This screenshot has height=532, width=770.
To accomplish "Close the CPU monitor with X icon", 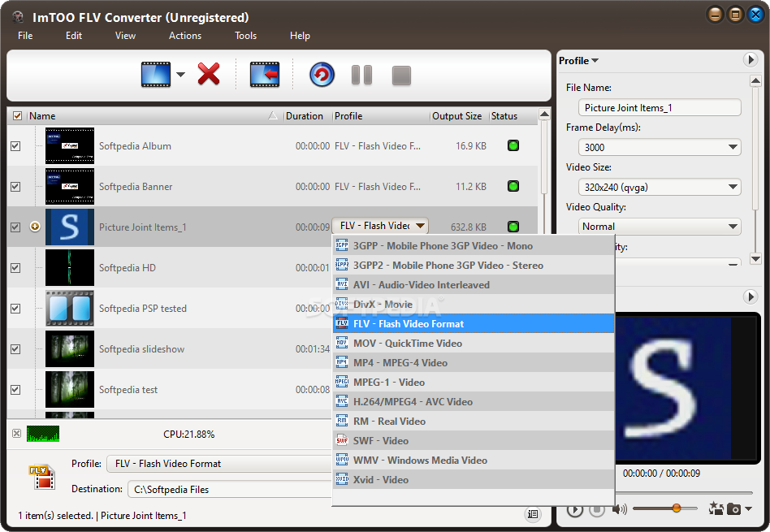I will 17,433.
